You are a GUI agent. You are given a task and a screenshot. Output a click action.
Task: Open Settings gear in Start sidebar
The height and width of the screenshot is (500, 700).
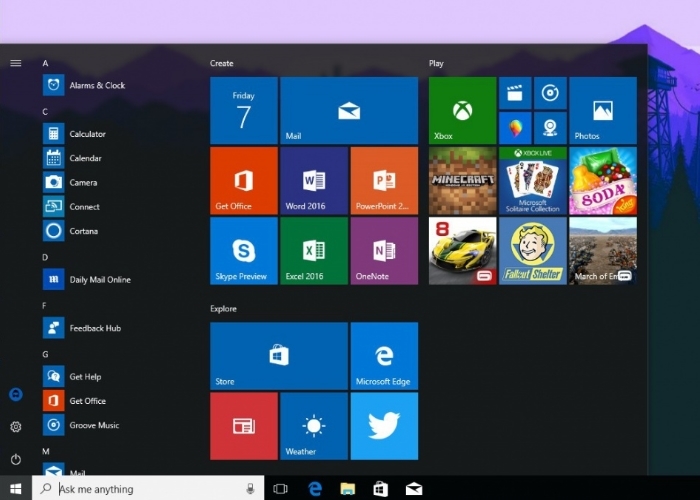pos(16,427)
